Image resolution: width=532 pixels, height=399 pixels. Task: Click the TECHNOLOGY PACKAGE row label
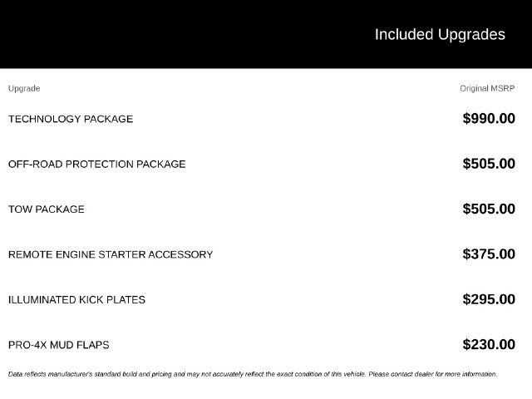coord(71,119)
